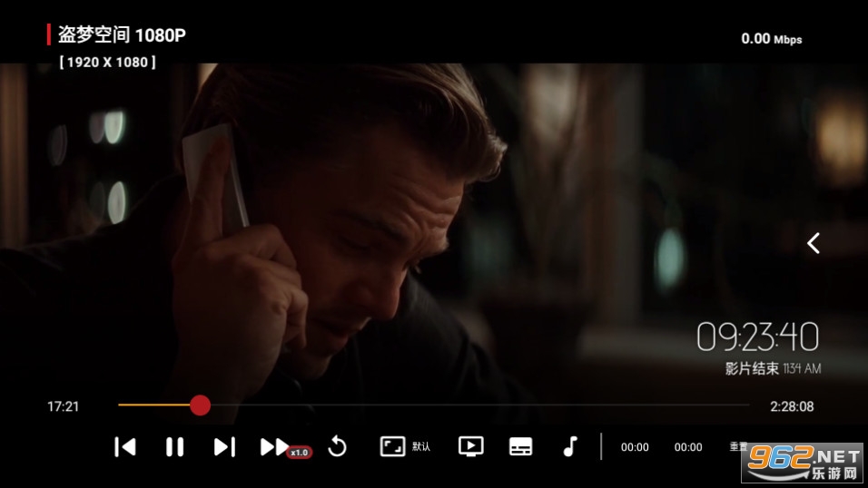Click the fast-forward speed icon
This screenshot has height=488, width=868.
tap(273, 446)
